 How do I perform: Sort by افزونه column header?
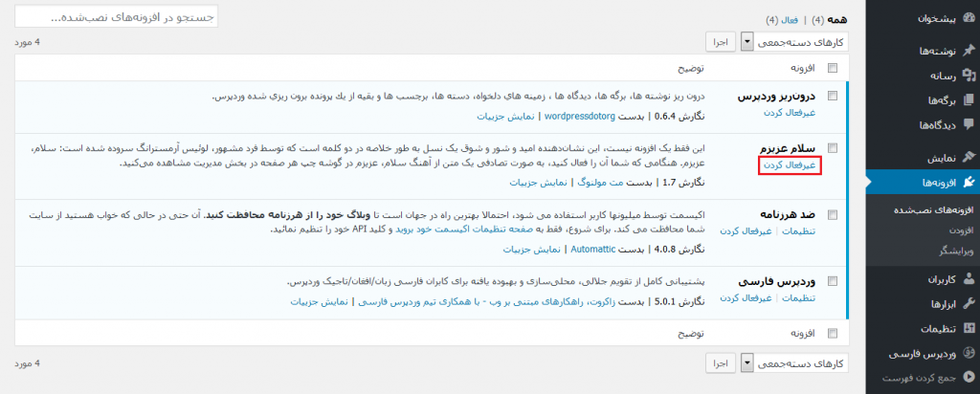coord(801,68)
